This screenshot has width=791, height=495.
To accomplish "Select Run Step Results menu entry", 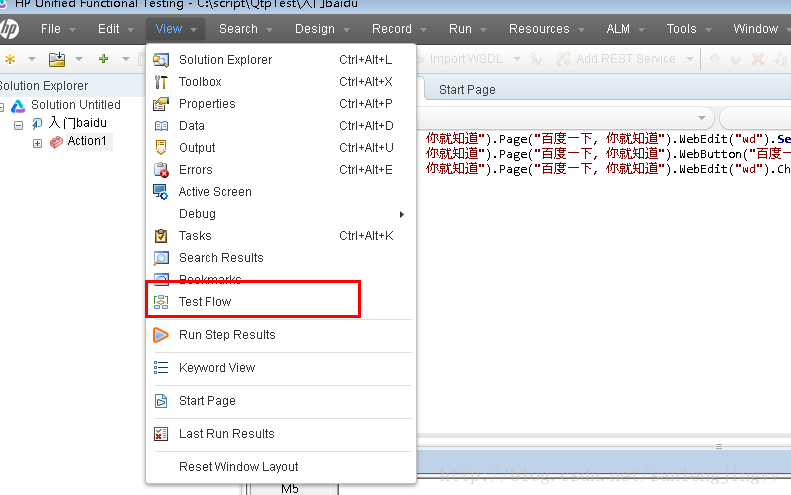I will pos(280,335).
